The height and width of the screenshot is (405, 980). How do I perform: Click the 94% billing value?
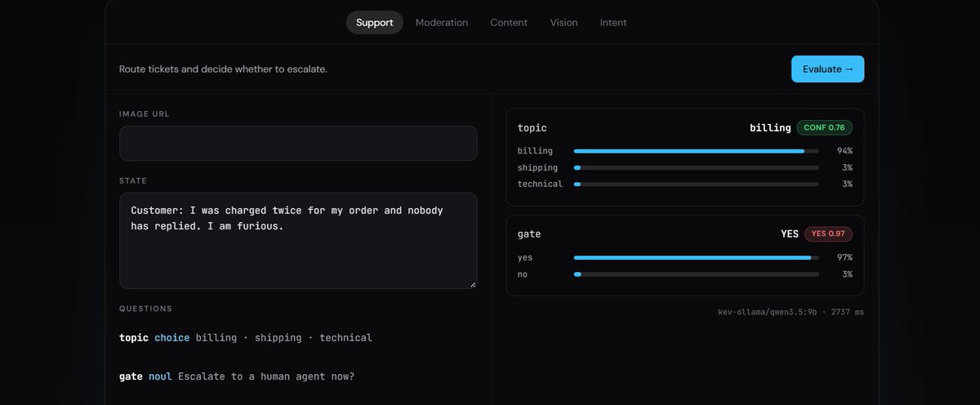pyautogui.click(x=844, y=151)
